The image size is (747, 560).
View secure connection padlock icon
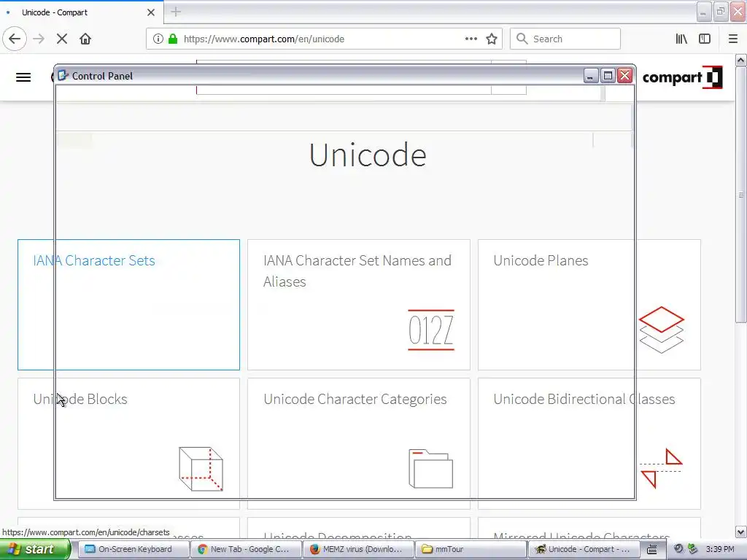[x=173, y=39]
